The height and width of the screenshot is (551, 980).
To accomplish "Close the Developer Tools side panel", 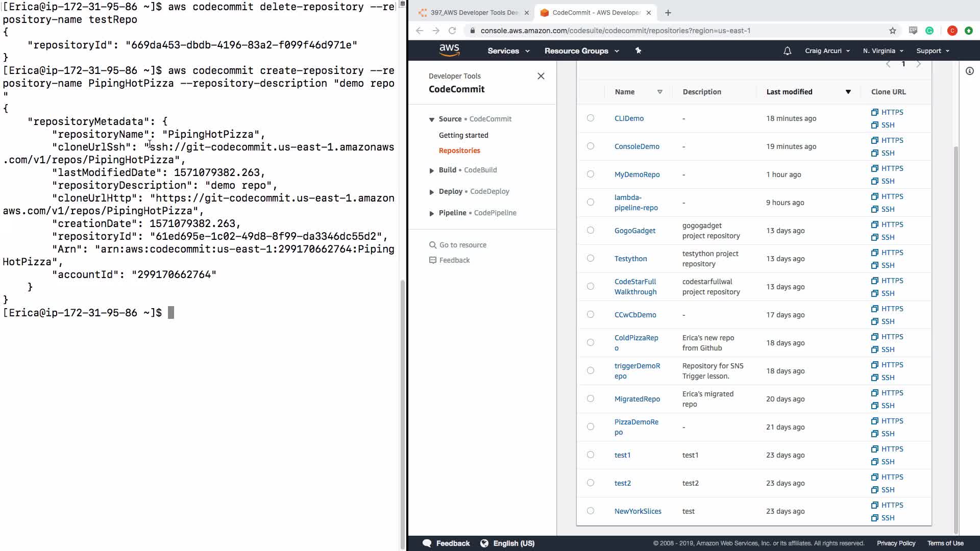I will point(541,76).
